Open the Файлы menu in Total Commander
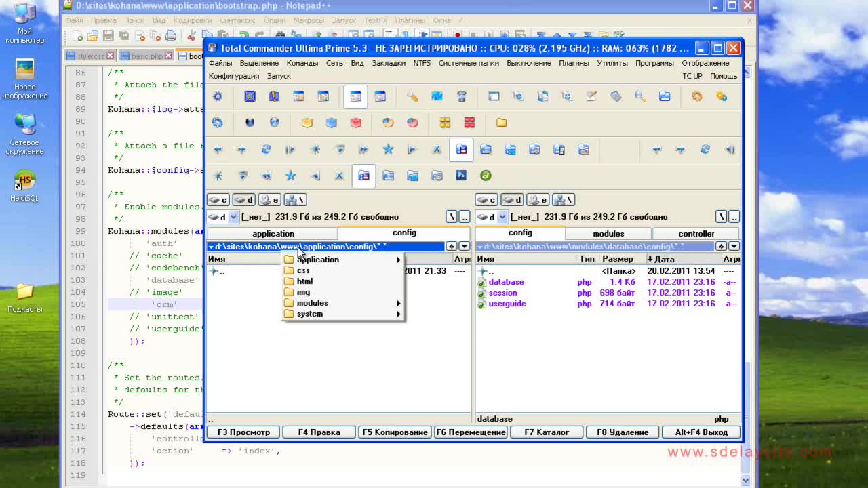The height and width of the screenshot is (488, 868). click(220, 63)
